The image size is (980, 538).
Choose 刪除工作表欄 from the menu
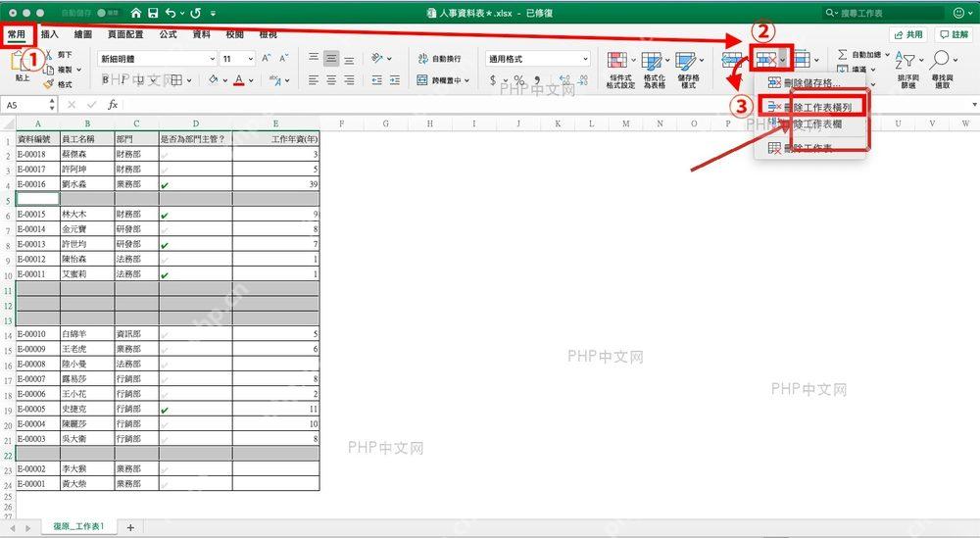click(810, 124)
